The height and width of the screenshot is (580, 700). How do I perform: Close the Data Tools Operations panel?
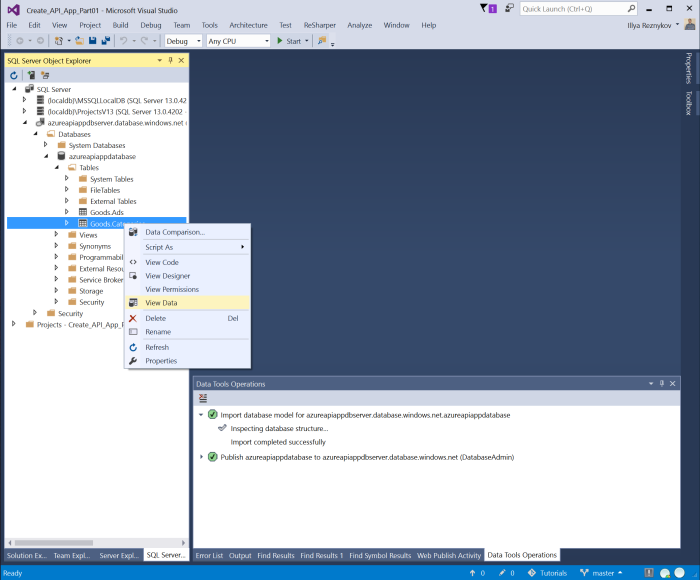[672, 384]
